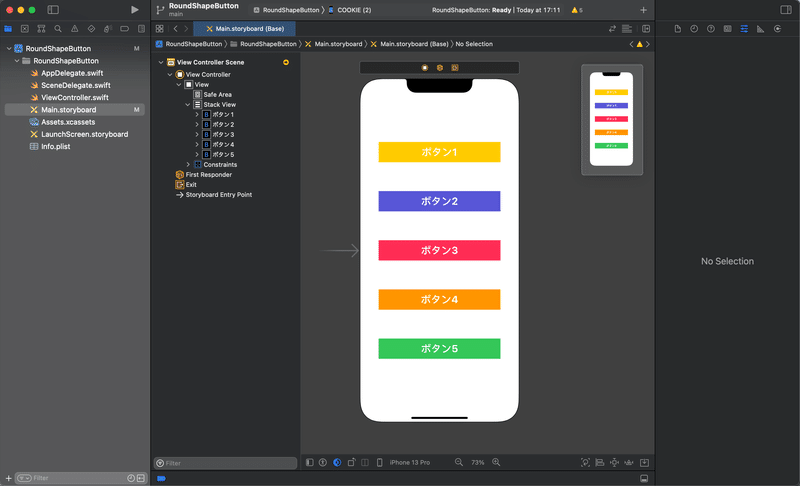Click Exit icon in scene dock
Image resolution: width=800 pixels, height=486 pixels.
(x=455, y=67)
